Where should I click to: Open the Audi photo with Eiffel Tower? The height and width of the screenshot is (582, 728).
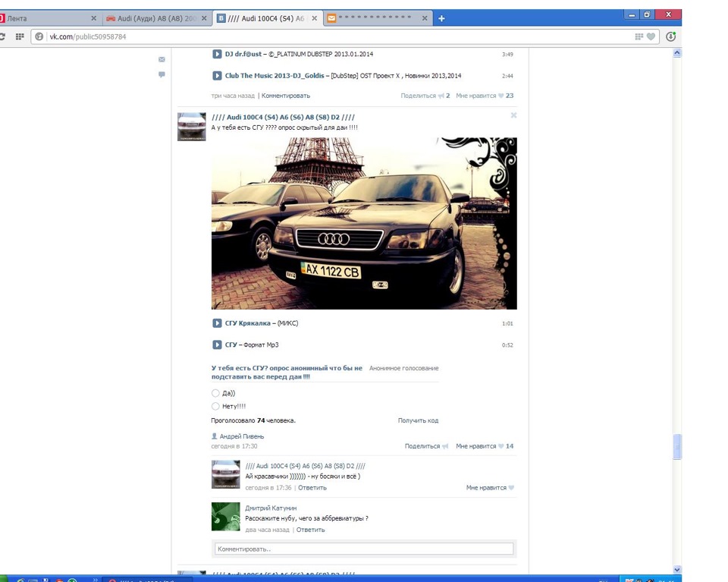coord(364,223)
